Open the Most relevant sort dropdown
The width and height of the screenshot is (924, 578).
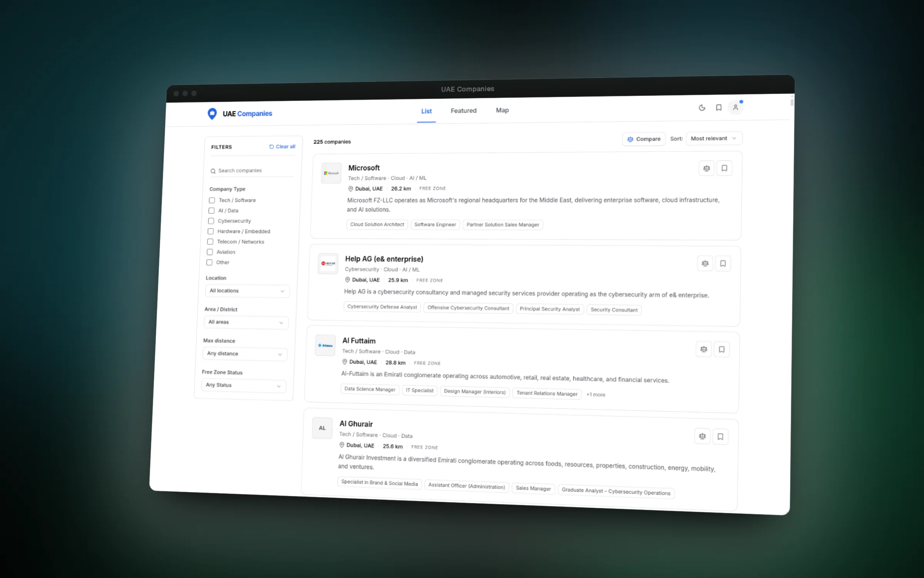click(x=714, y=139)
